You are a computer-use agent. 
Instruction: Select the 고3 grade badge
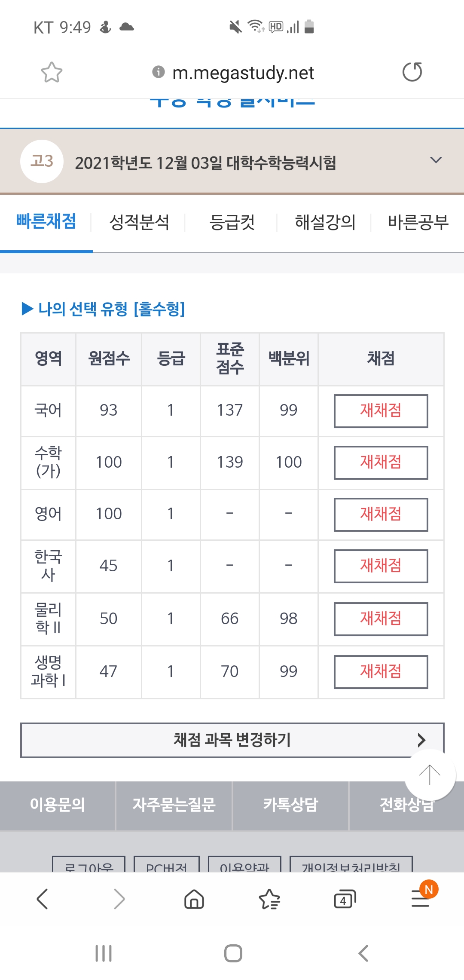point(42,162)
